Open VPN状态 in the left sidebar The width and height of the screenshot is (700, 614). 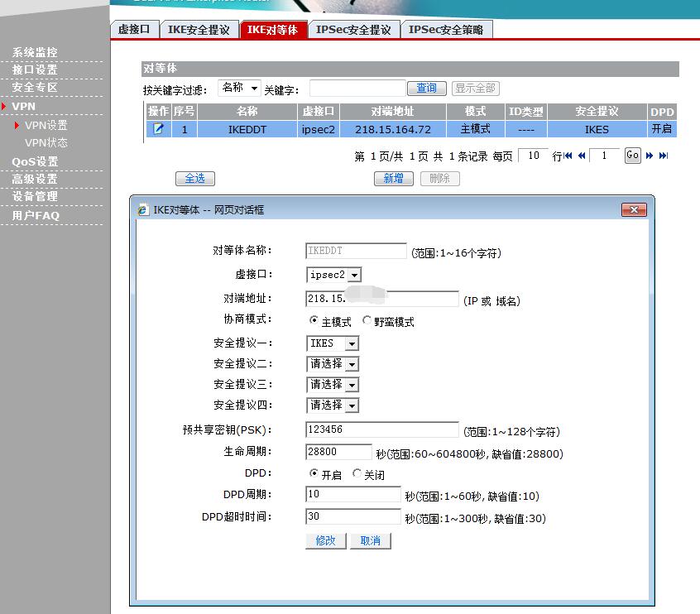(46, 142)
